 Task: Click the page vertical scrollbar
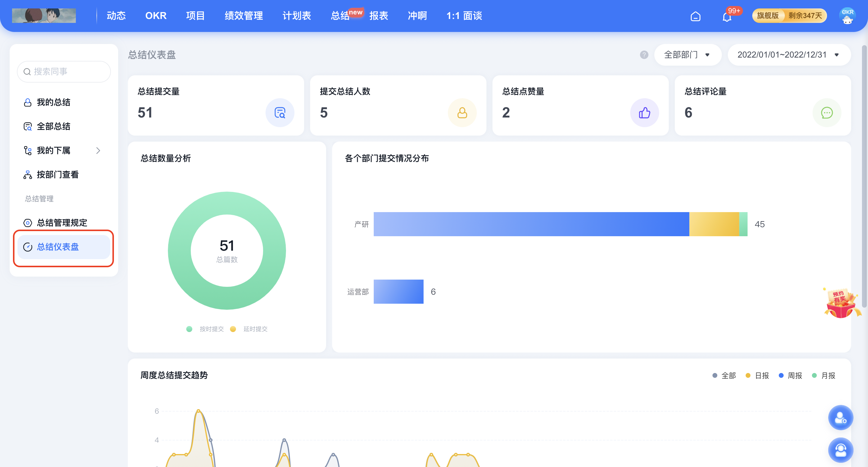pyautogui.click(x=864, y=176)
